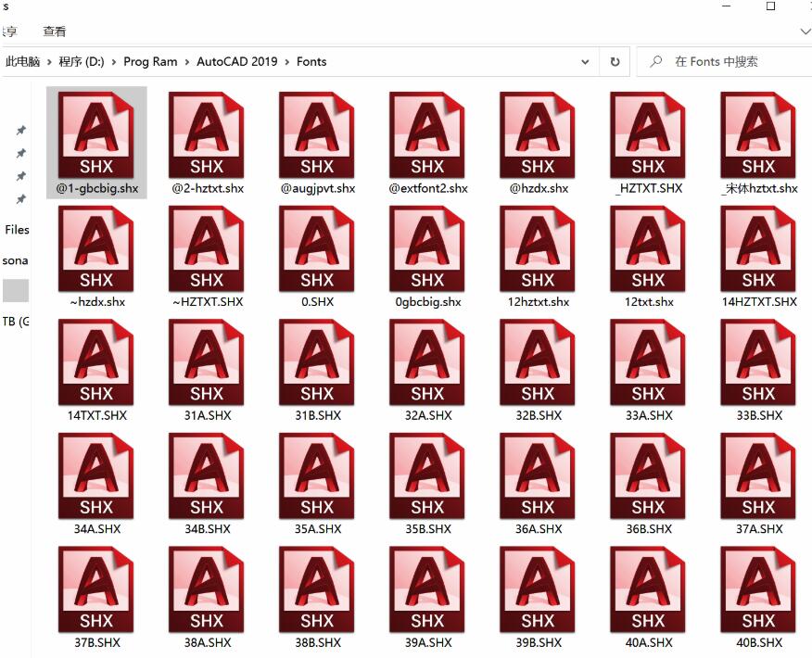Click the 35A.SHX file icon
This screenshot has height=658, width=812.
tap(316, 475)
